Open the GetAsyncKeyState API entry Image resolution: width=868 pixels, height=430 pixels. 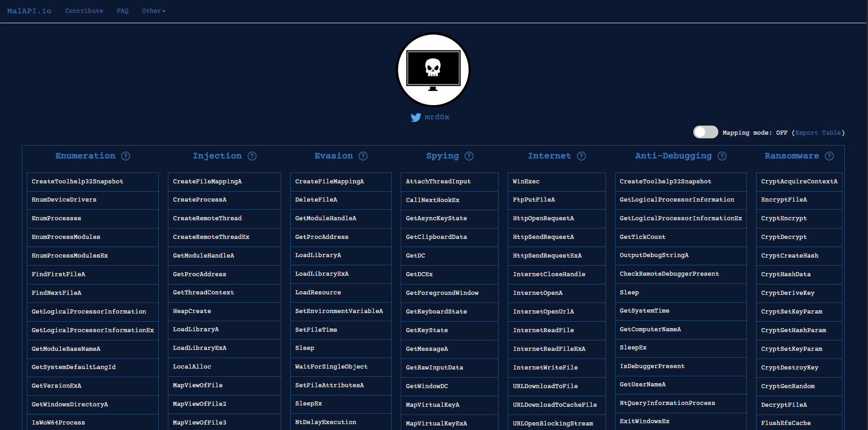436,218
